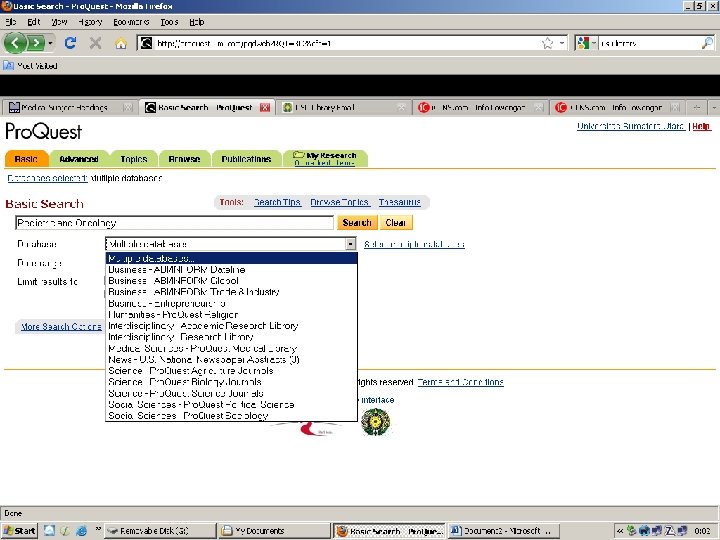
Task: Open Terms and Conditions link
Action: (461, 382)
